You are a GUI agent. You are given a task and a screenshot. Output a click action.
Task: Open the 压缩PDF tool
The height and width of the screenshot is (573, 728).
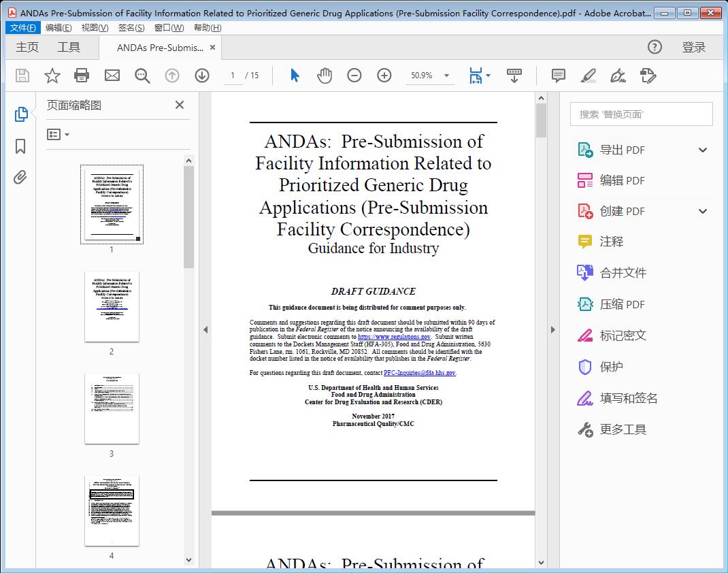point(624,304)
